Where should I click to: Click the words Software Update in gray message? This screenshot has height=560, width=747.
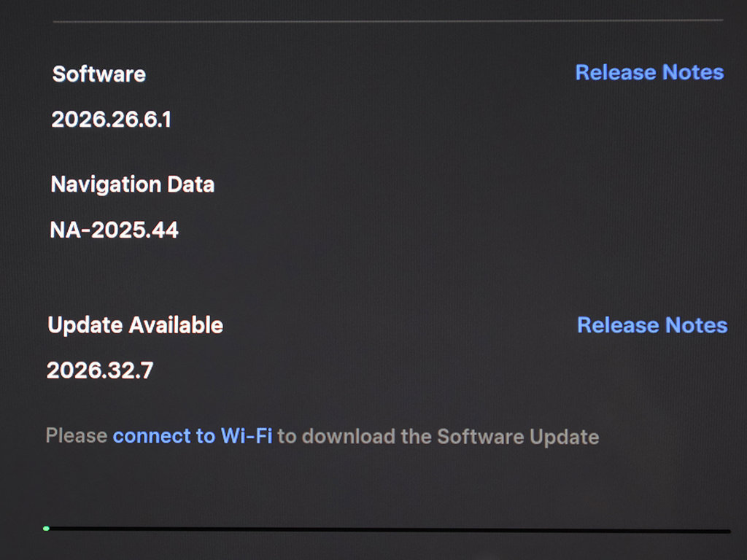(x=518, y=437)
